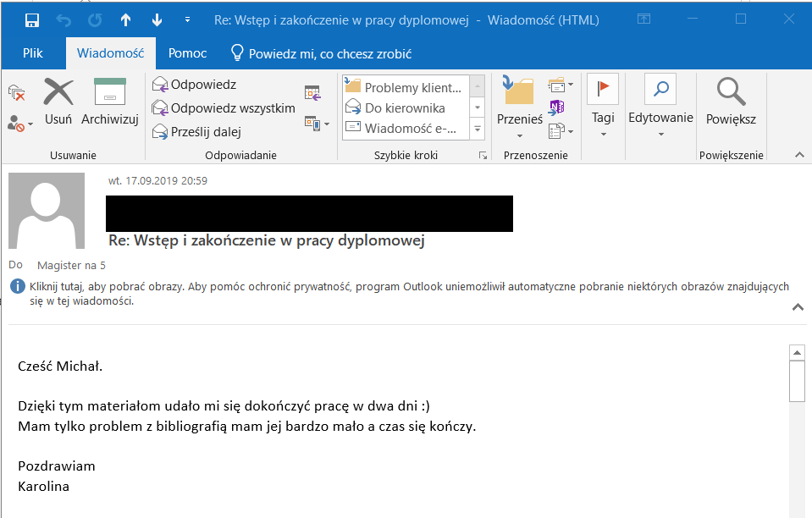
Task: Collapse the ribbon with the chevron arrow
Action: [x=798, y=155]
